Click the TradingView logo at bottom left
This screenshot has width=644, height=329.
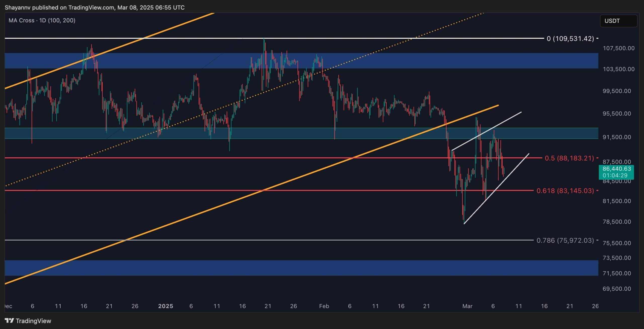point(28,321)
